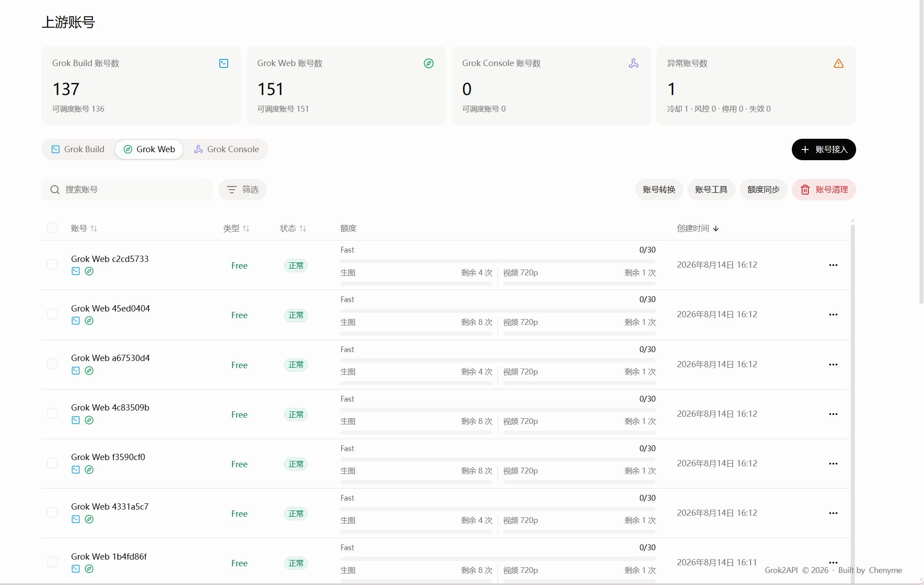Click Web compass icon under Grok Web 4331a5c7
This screenshot has width=924, height=585.
point(89,519)
